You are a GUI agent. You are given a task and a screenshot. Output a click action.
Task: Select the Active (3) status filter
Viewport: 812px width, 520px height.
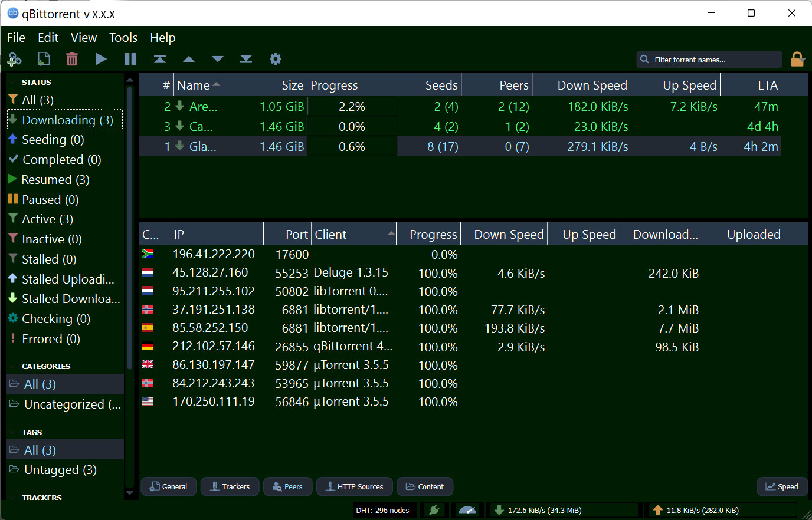[65, 219]
